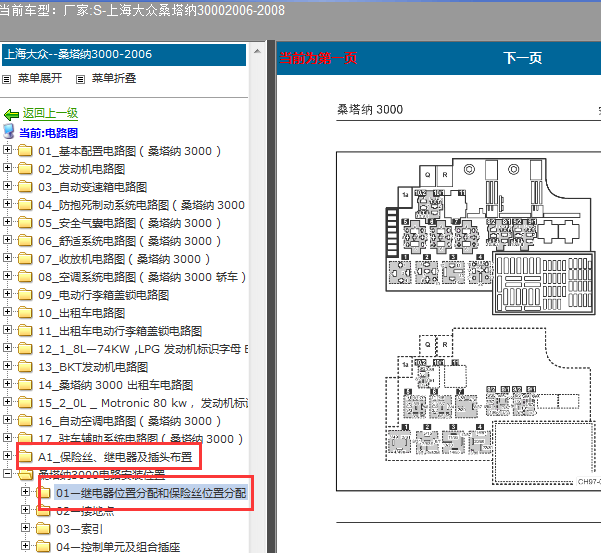Expand the 01—继电器位置分配 subfolder
Screen dimensions: 601x553
coord(25,492)
